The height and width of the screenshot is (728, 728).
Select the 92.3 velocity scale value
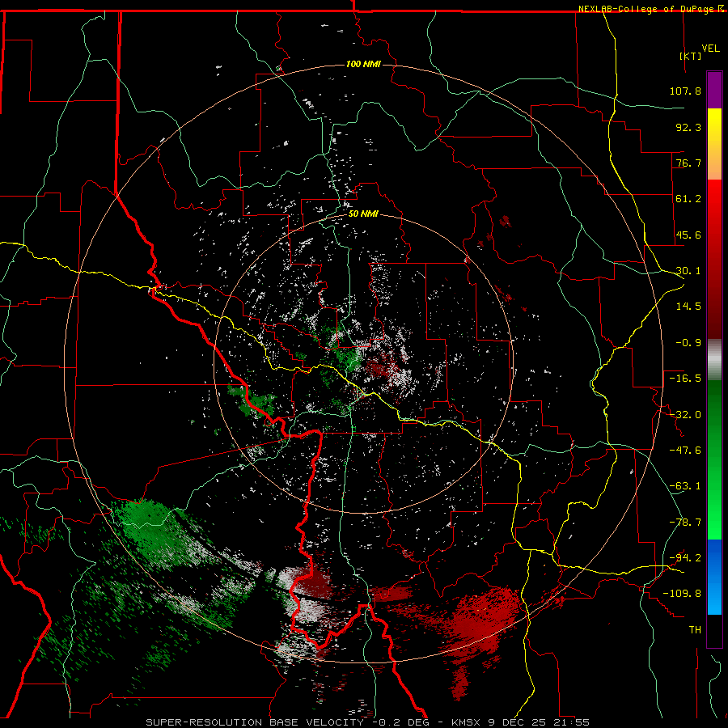tap(688, 127)
